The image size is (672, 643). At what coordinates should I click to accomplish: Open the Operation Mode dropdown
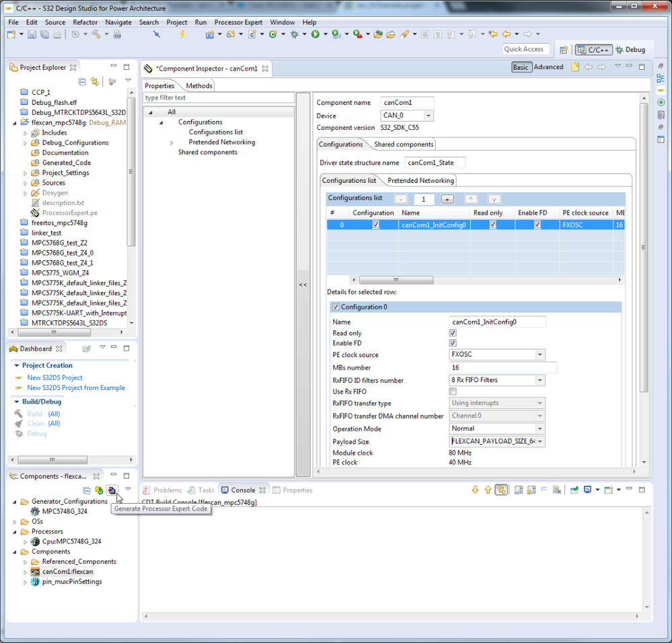click(x=539, y=428)
